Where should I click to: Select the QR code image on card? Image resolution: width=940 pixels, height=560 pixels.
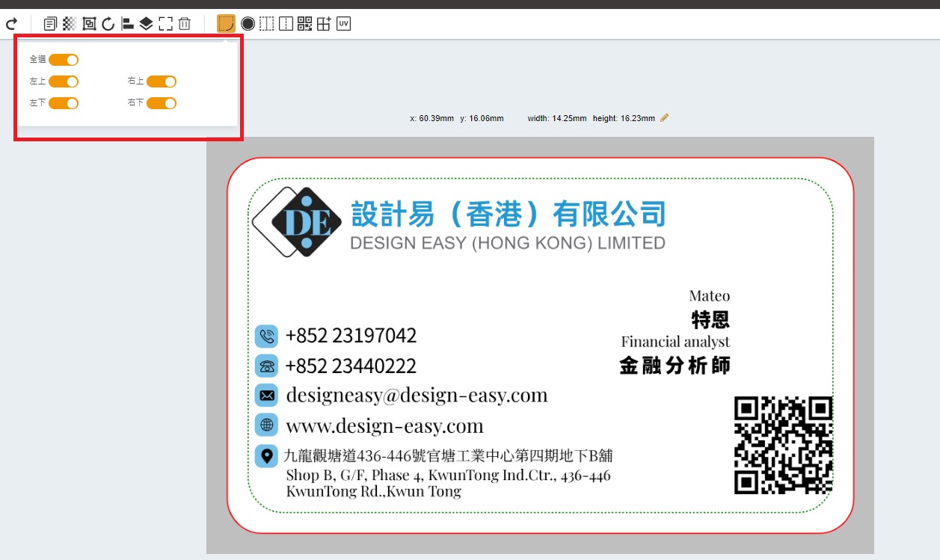coord(783,445)
